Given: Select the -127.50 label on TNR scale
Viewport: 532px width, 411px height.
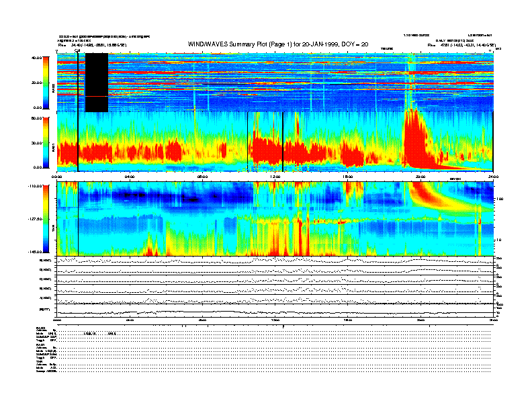Looking at the screenshot, I should [x=36, y=219].
